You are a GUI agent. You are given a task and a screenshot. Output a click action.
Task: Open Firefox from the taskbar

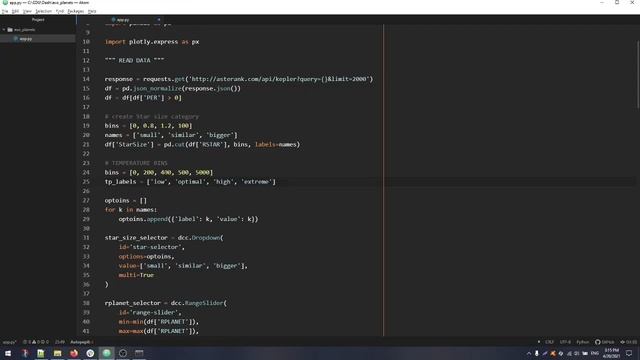(74, 353)
